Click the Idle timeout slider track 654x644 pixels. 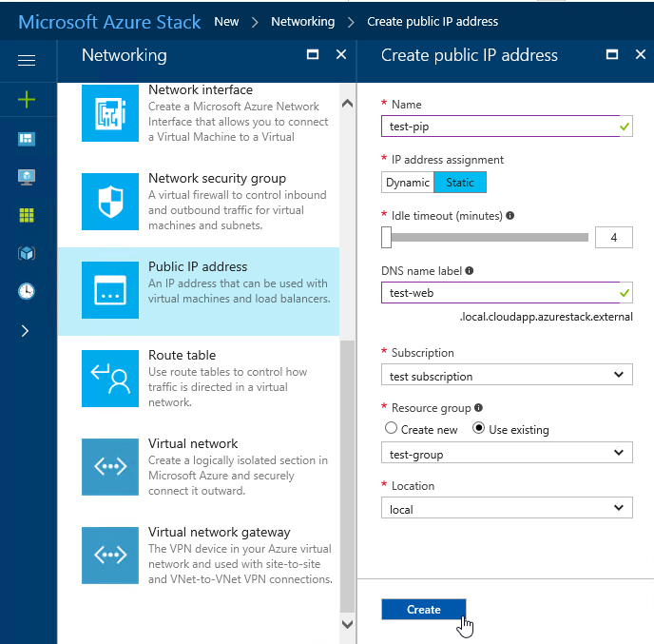coord(490,238)
